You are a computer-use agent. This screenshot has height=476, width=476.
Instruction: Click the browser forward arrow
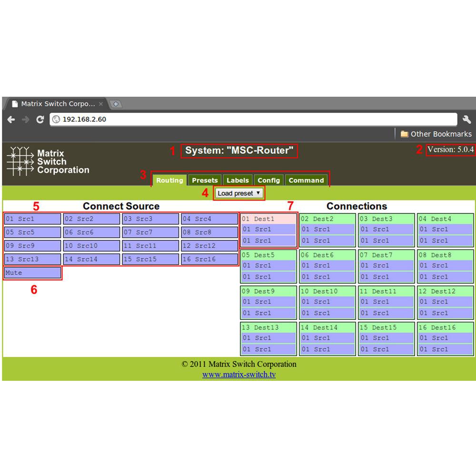(25, 119)
